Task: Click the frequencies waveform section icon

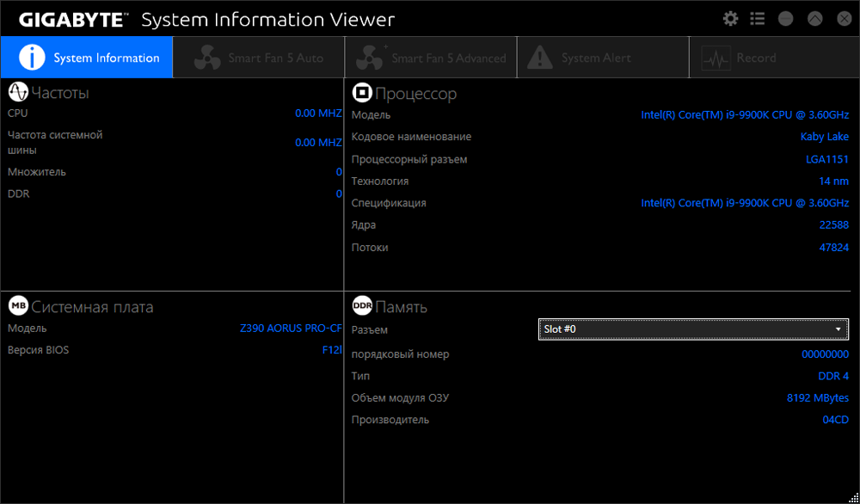Action: coord(18,92)
